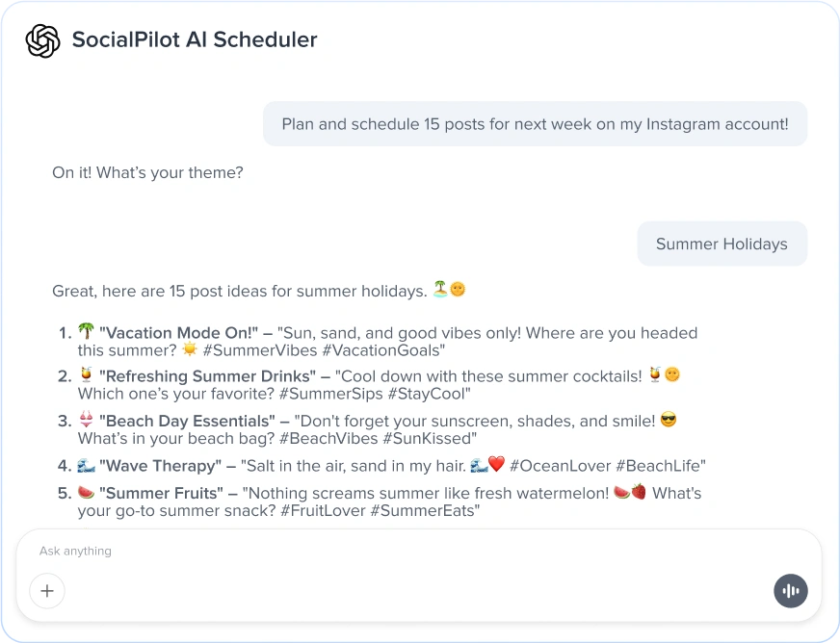Click the island emoji after 'summer holidays.'
This screenshot has width=840, height=643.
pos(440,290)
